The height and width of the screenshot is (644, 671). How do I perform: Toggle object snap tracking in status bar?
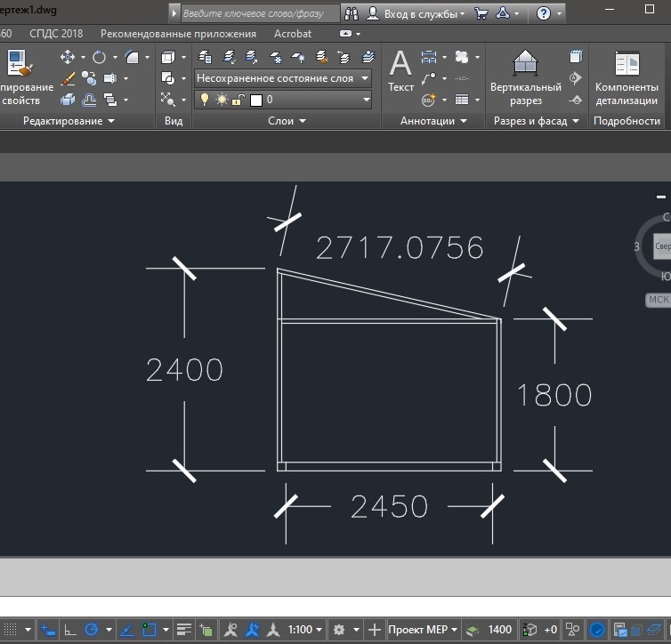[126, 630]
